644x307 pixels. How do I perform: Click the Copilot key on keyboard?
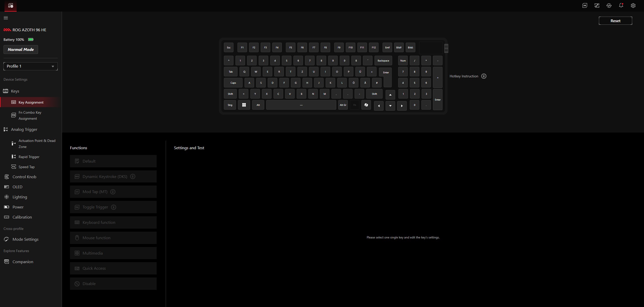(366, 105)
